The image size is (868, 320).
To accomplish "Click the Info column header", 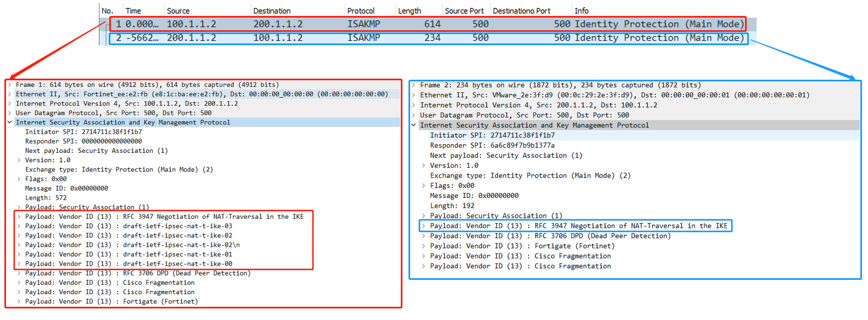I will pyautogui.click(x=581, y=11).
